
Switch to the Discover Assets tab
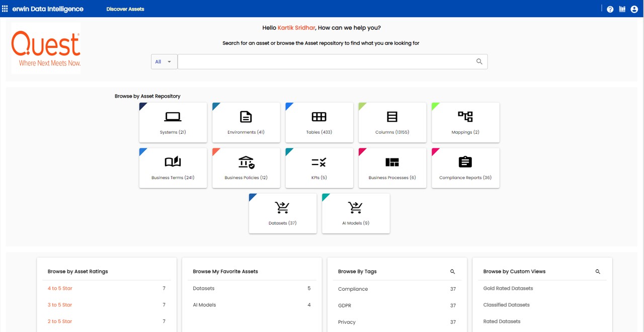(125, 9)
